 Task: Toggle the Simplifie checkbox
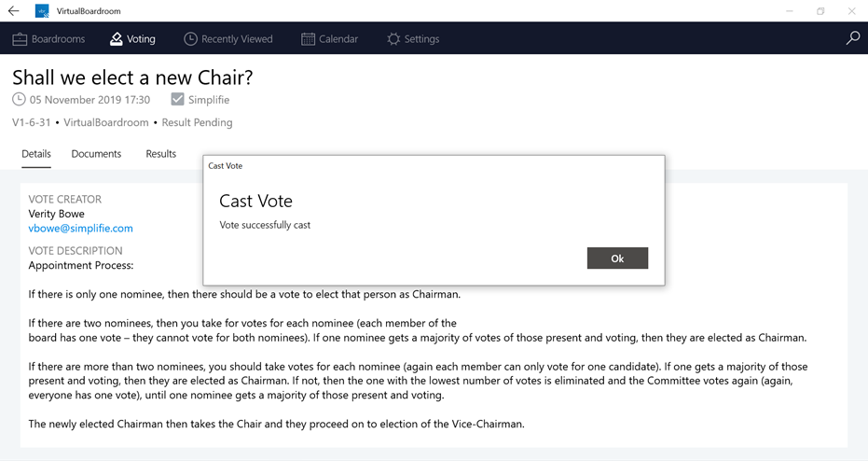click(177, 99)
